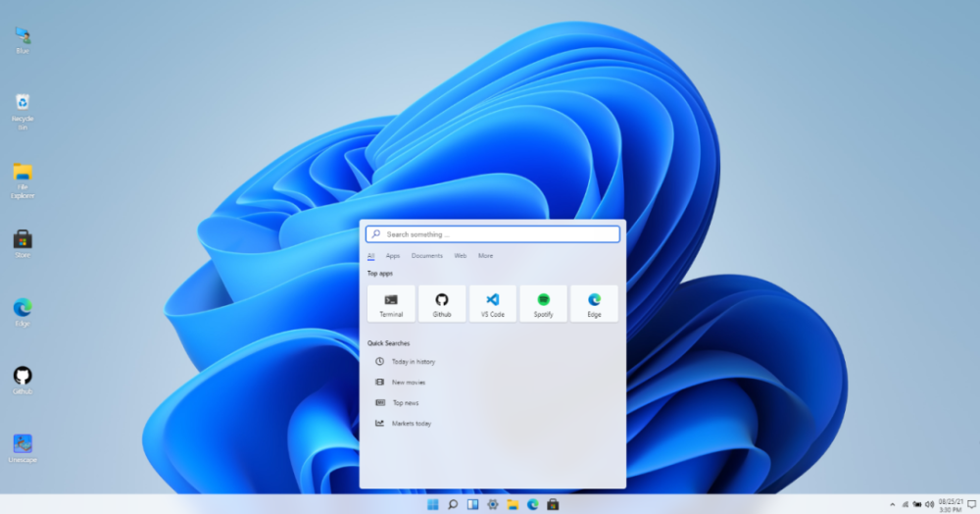This screenshot has height=514, width=980.
Task: Open the Unescape desktop shortcut
Action: (x=23, y=447)
